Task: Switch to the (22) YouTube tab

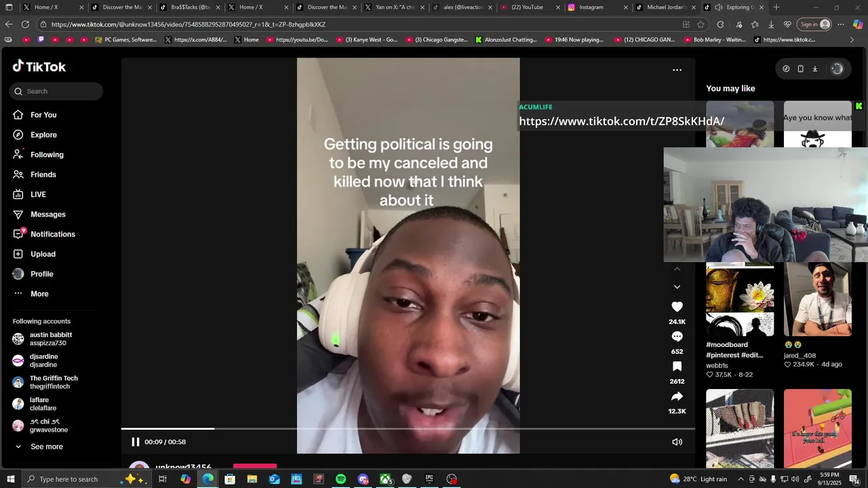Action: coord(530,7)
